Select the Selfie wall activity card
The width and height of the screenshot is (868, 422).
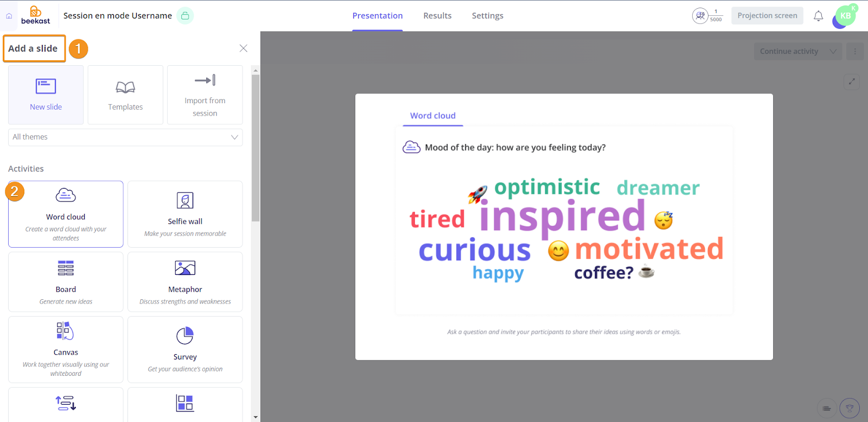click(x=185, y=214)
